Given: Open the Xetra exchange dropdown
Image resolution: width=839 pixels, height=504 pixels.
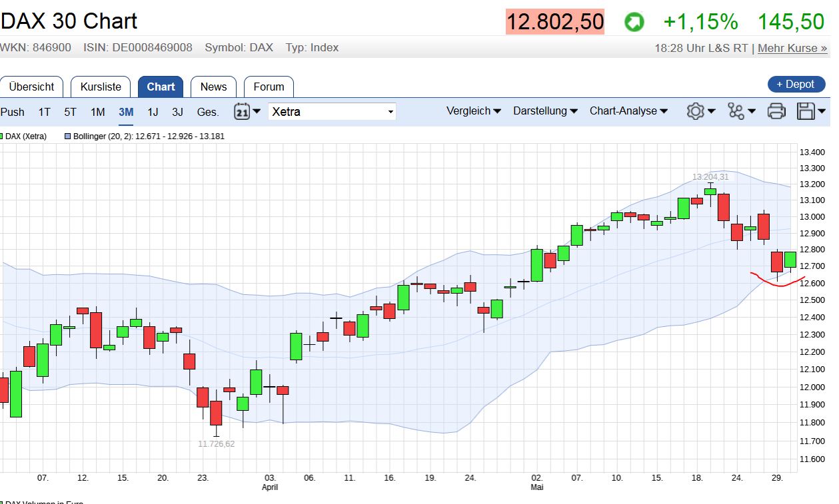Looking at the screenshot, I should (x=332, y=112).
